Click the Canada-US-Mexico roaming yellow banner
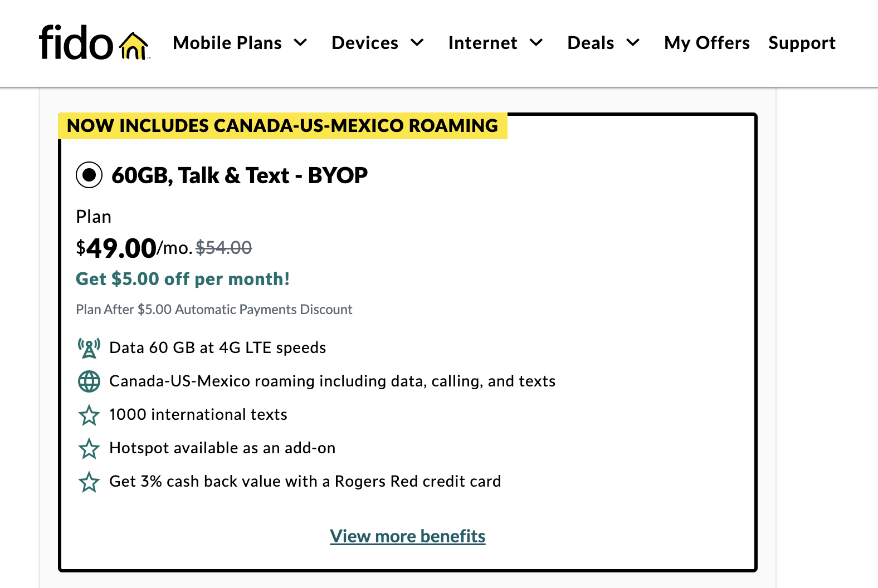878x588 pixels. pos(282,126)
